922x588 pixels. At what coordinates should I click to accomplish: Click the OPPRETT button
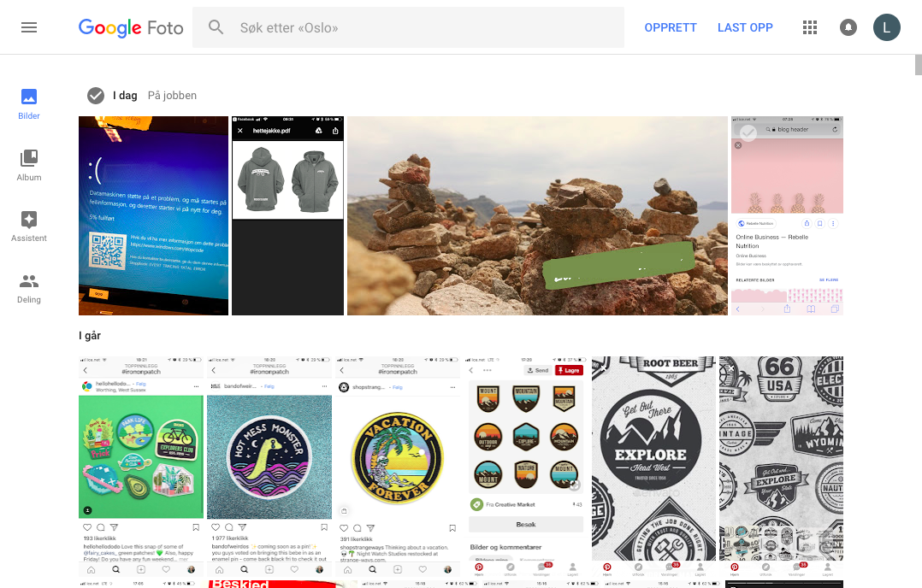pos(671,27)
